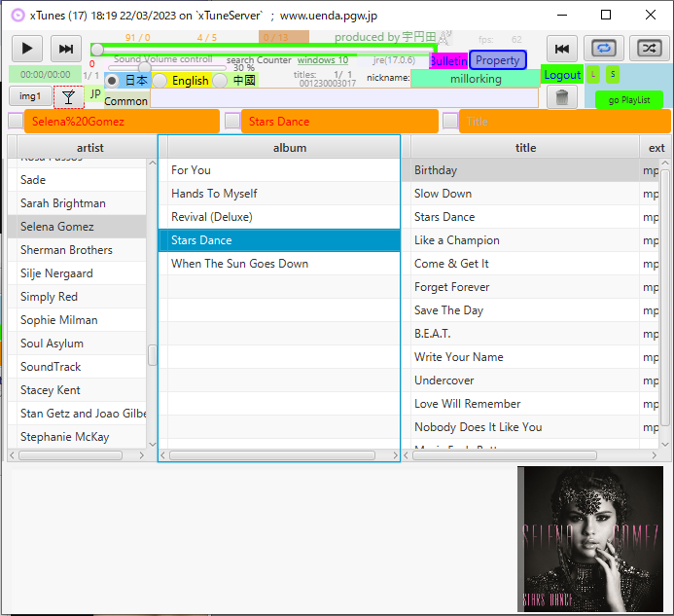674x616 pixels.
Task: Go back to the previous track
Action: click(x=561, y=49)
